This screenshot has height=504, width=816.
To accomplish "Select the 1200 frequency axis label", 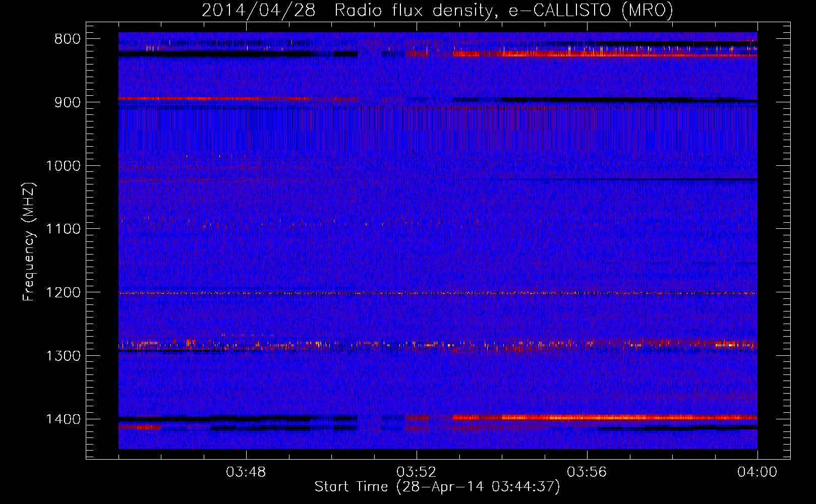I will [63, 293].
